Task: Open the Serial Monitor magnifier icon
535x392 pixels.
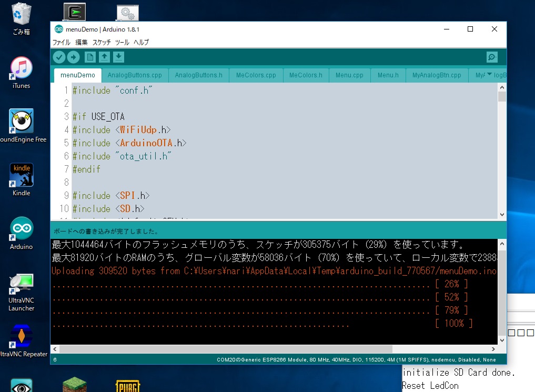Action: (x=492, y=57)
